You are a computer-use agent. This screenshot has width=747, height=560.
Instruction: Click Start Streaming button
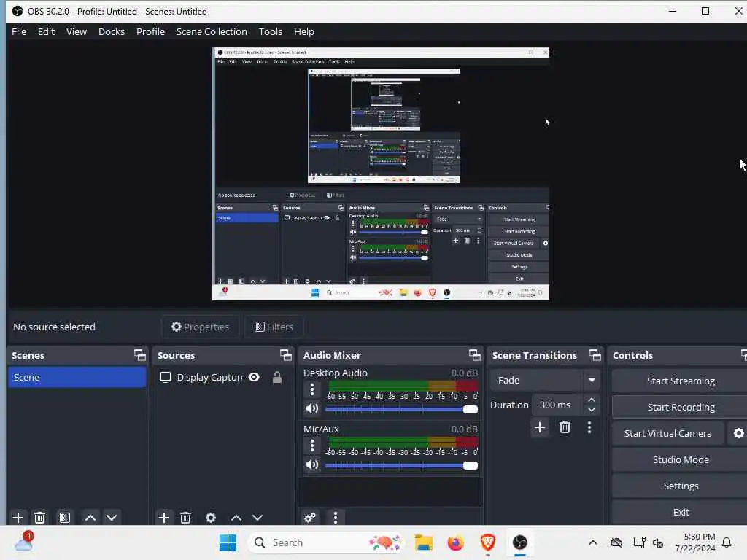click(681, 381)
